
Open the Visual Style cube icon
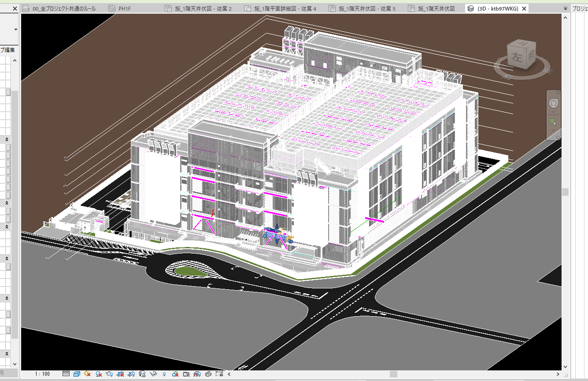tap(77, 374)
